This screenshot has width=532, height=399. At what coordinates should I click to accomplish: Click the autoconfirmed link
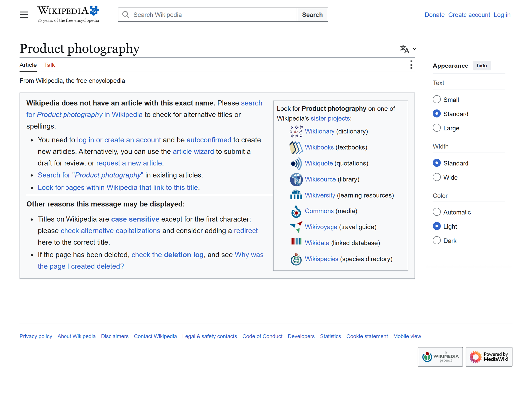pos(209,140)
